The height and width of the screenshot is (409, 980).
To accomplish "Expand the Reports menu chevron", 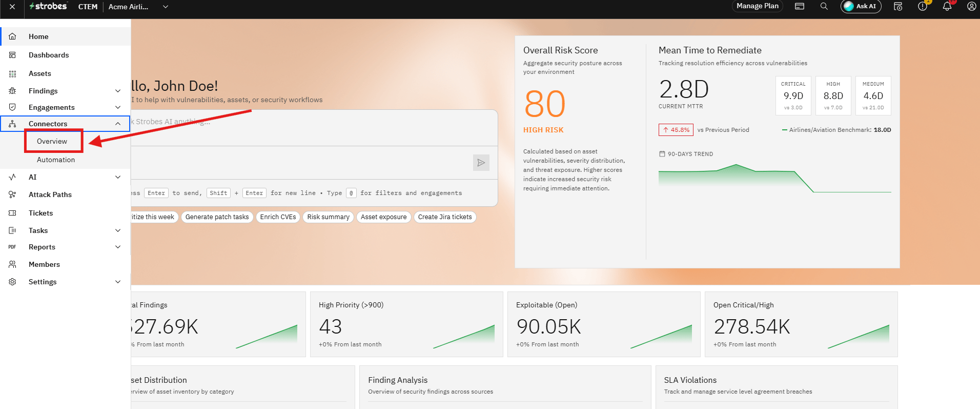I will pos(118,247).
